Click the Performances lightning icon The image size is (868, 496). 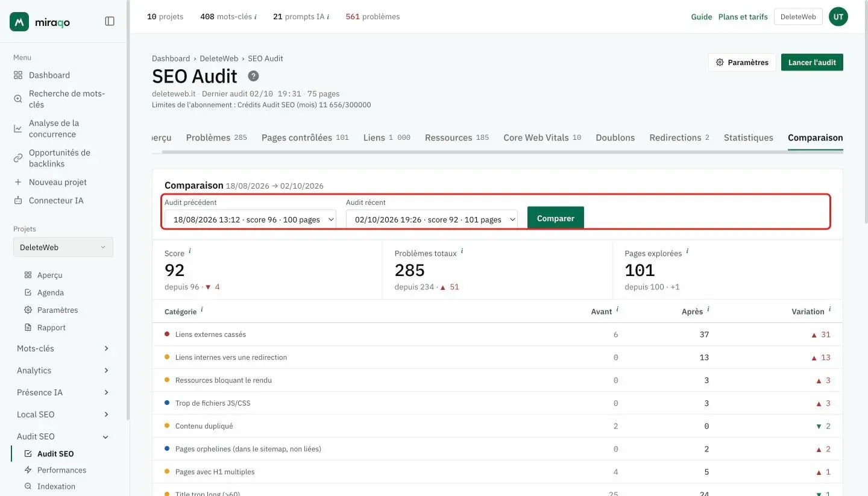(x=28, y=470)
